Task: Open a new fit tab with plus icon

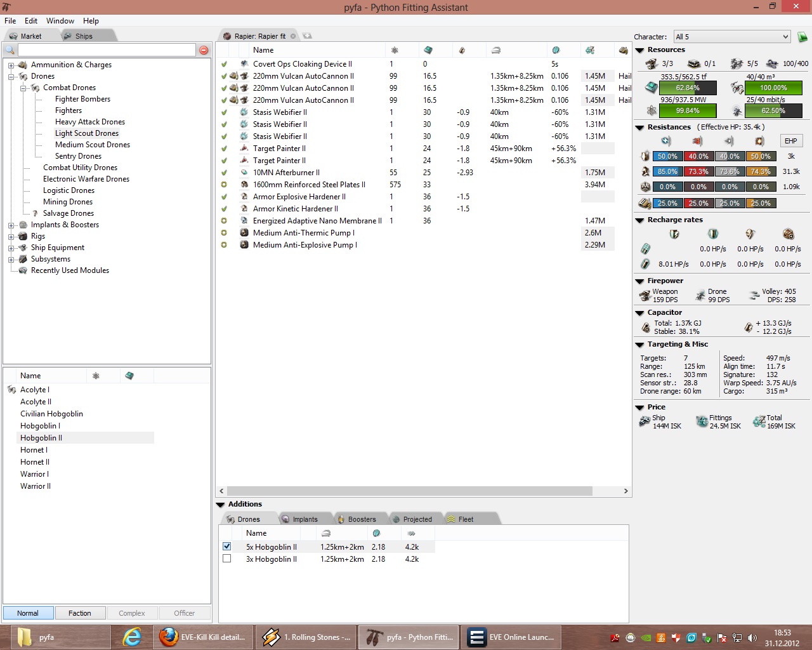Action: tap(307, 36)
